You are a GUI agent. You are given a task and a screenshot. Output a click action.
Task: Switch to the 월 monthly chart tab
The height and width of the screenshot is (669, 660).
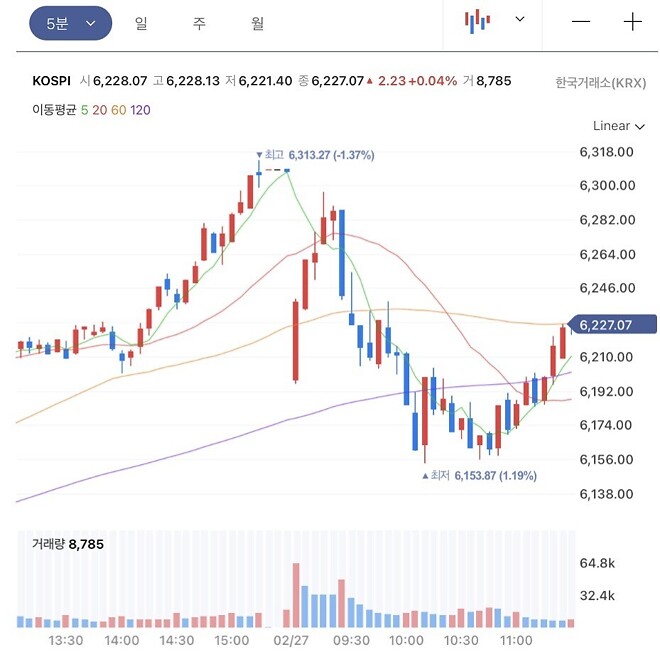point(257,23)
